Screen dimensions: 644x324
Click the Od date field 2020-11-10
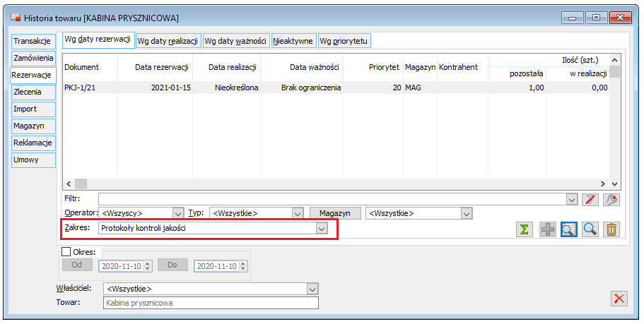(122, 266)
